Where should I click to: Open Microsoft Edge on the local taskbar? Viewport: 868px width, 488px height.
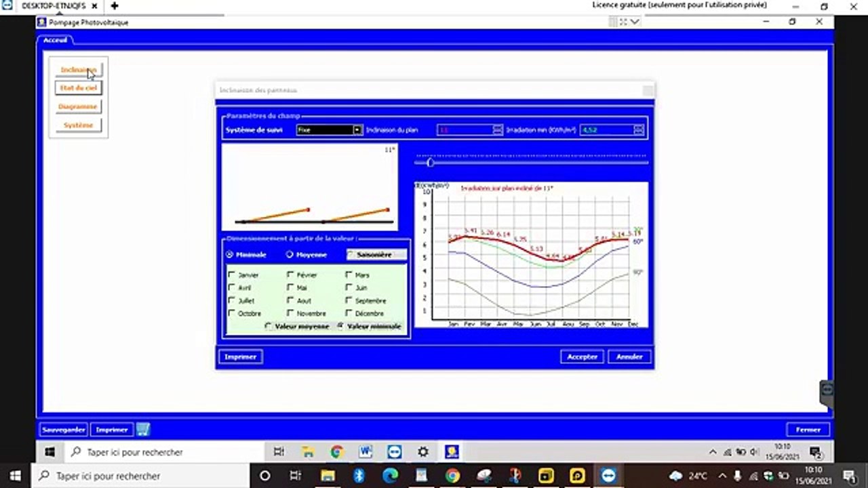pyautogui.click(x=390, y=476)
